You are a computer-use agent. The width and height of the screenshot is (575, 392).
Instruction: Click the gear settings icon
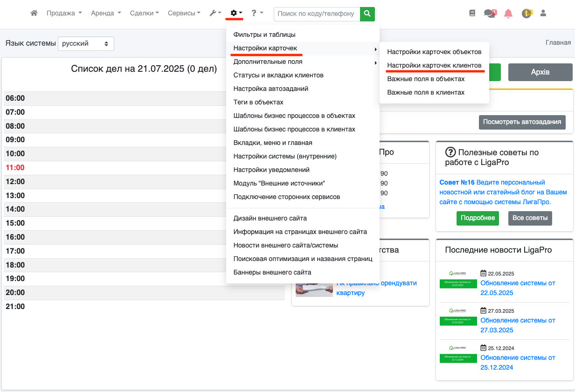click(x=236, y=14)
